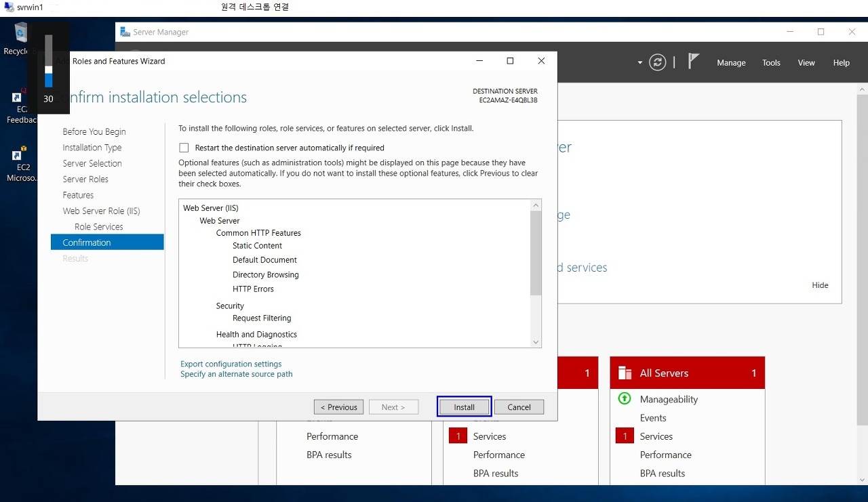The width and height of the screenshot is (868, 502).
Task: Open Performance in the middle server tile
Action: [499, 455]
